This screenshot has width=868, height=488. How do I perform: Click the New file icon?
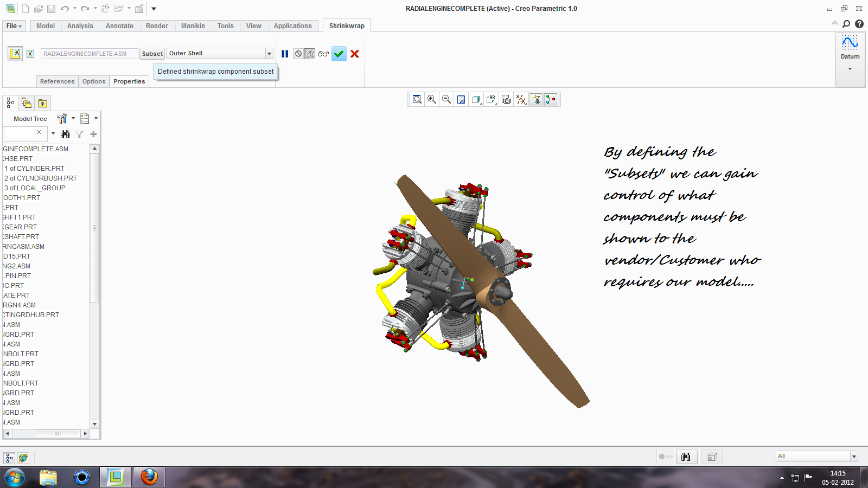pos(25,9)
